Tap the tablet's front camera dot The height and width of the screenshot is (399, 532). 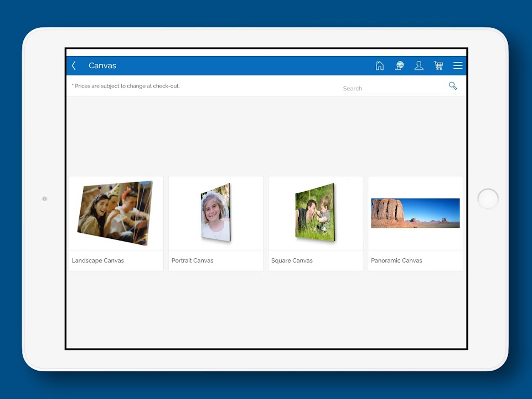45,198
